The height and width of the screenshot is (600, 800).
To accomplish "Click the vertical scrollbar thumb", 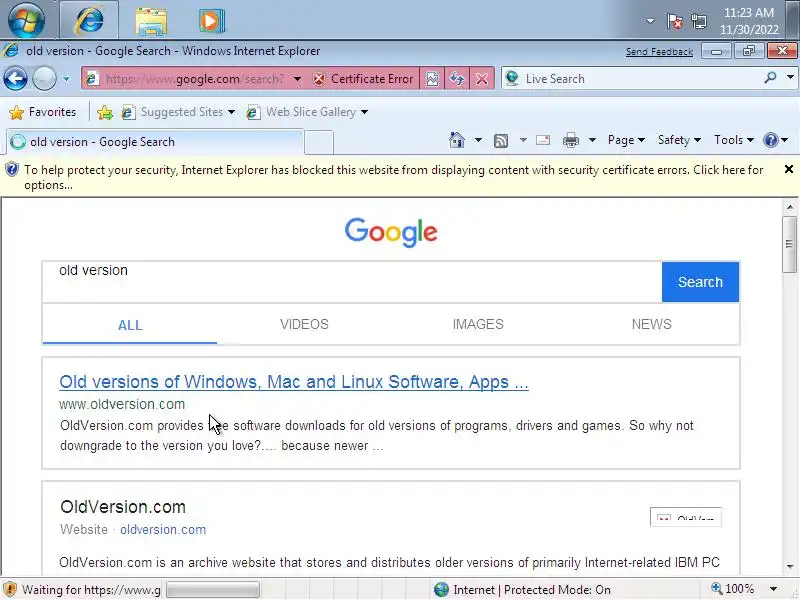I will pos(790,244).
